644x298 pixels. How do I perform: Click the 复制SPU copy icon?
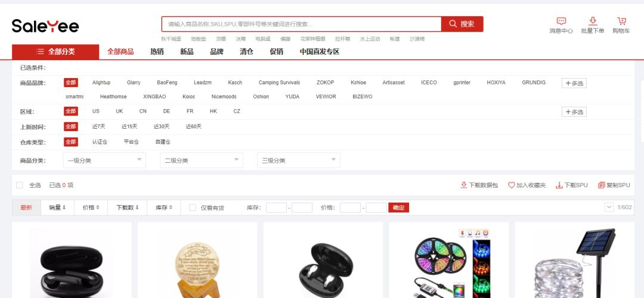point(601,185)
